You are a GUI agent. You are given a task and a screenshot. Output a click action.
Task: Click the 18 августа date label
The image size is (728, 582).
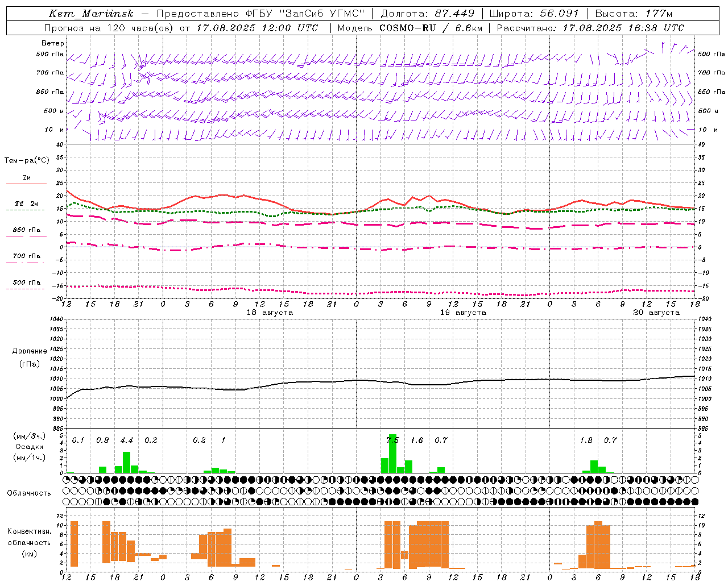point(270,313)
